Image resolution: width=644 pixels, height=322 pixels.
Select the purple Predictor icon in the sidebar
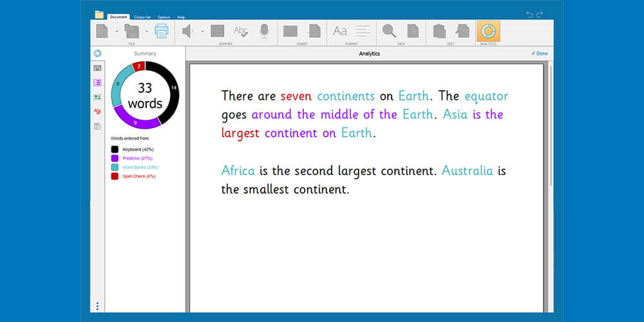click(x=97, y=82)
